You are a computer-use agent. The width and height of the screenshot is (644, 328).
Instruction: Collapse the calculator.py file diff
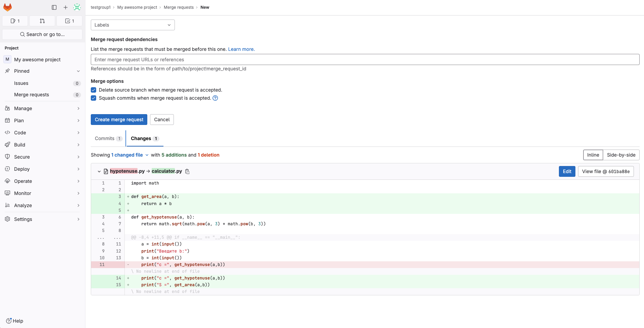click(99, 171)
